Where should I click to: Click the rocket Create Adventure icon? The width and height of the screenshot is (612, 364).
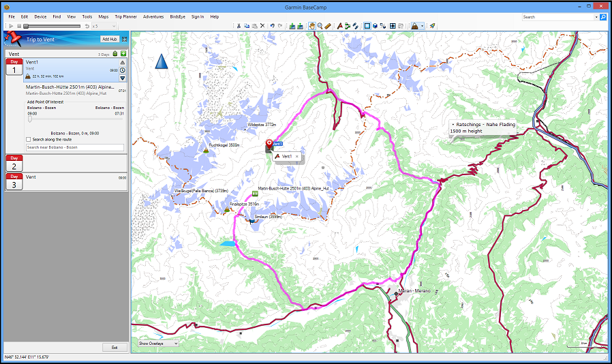point(433,26)
